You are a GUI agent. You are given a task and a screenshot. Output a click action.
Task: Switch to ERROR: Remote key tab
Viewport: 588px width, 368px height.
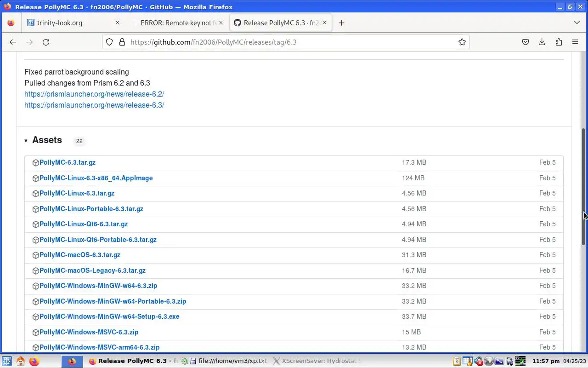(177, 23)
